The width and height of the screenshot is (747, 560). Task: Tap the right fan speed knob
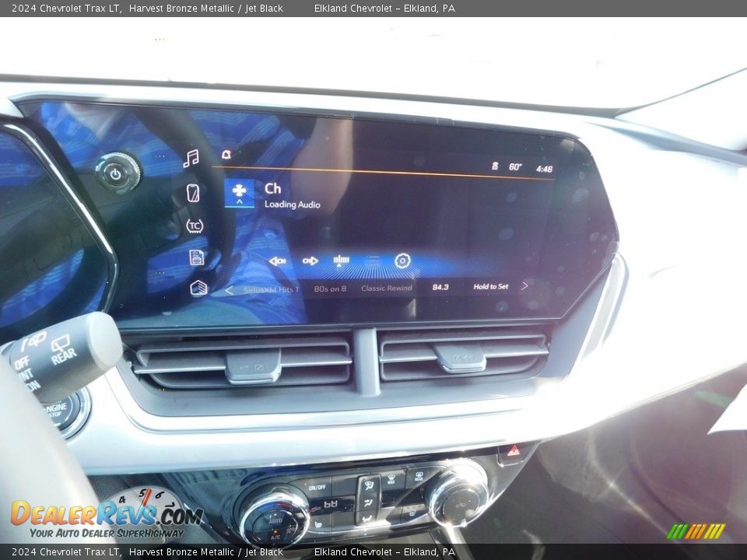(458, 493)
